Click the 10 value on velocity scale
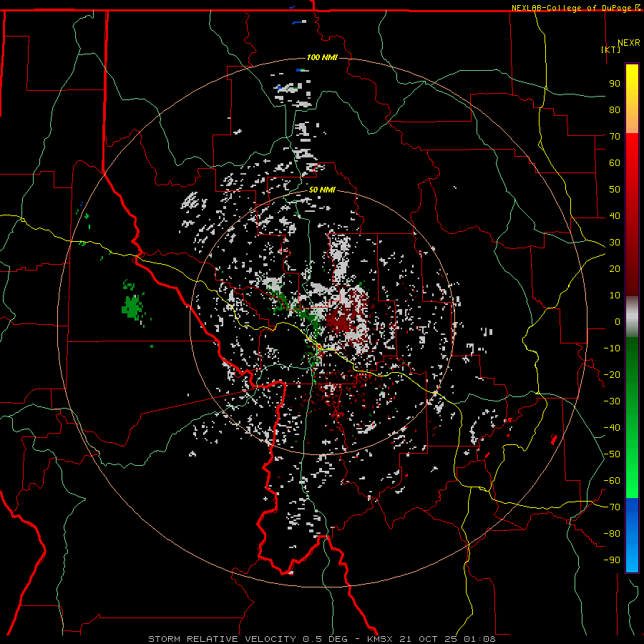 [615, 296]
